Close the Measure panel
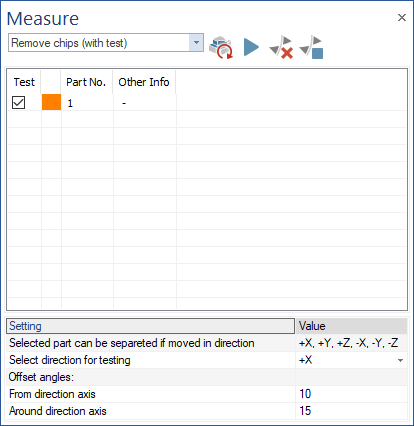Image resolution: width=414 pixels, height=426 pixels. pyautogui.click(x=402, y=18)
